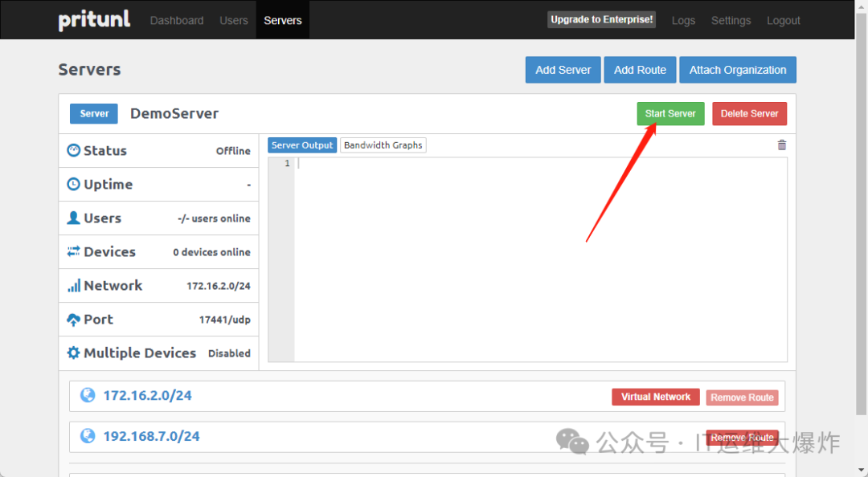This screenshot has height=477, width=868.
Task: Click the globe icon beside 172.16.2.0/24 route
Action: 88,395
